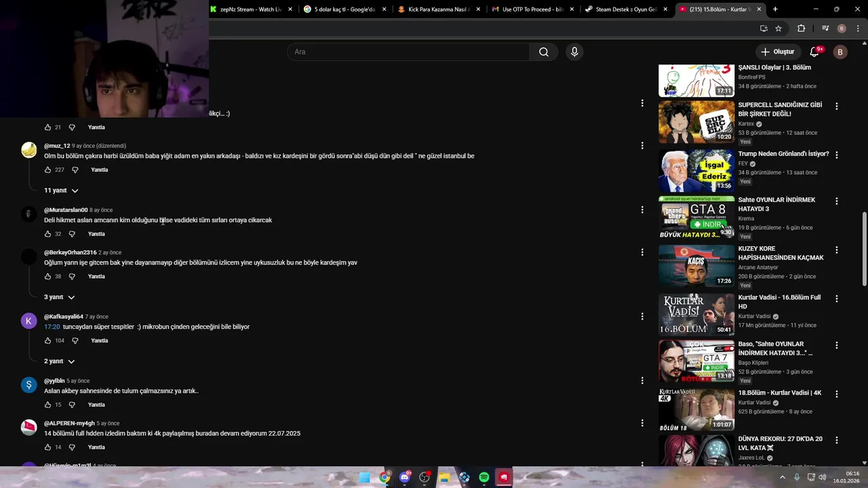
Task: Open Chrome three-dot menu
Action: tap(859, 28)
